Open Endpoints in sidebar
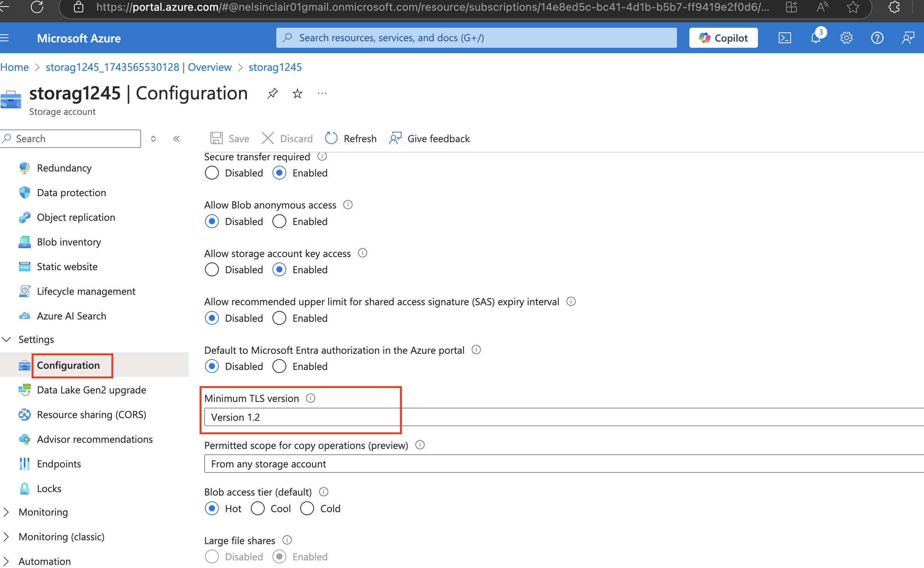This screenshot has height=568, width=924. coord(59,464)
